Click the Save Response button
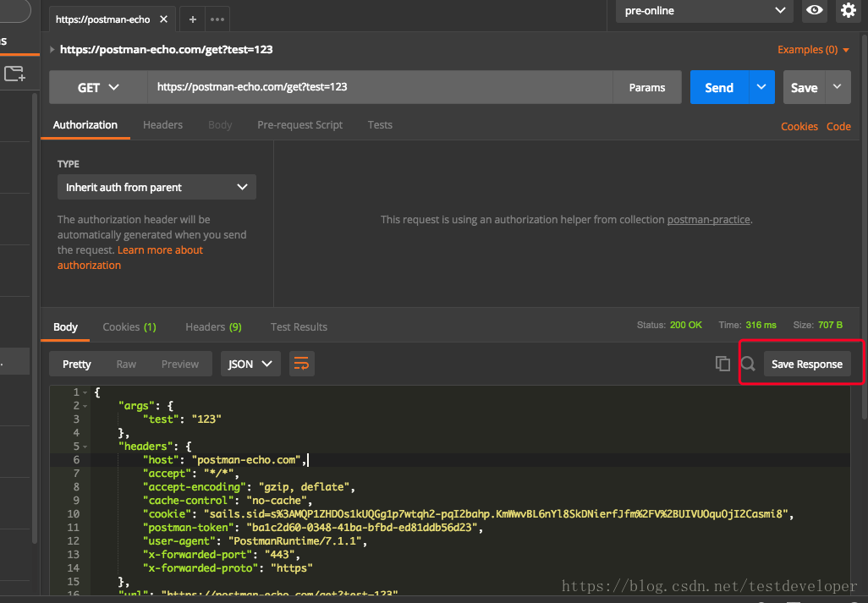The image size is (868, 603). tap(806, 364)
